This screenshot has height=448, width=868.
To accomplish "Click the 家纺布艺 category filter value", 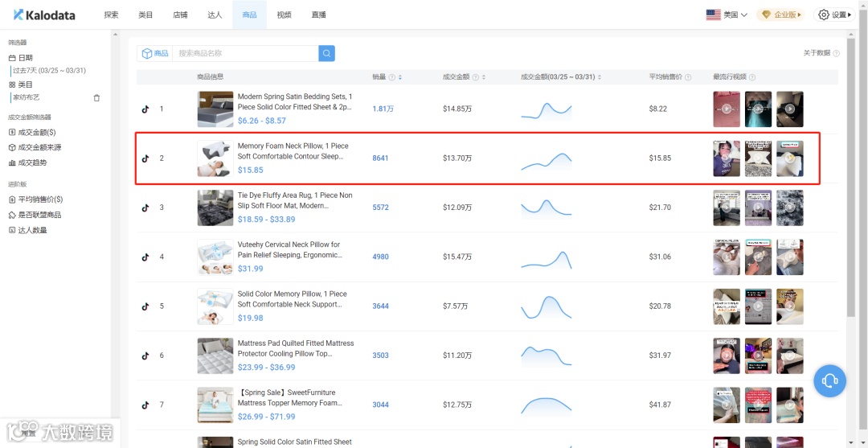I will point(27,97).
